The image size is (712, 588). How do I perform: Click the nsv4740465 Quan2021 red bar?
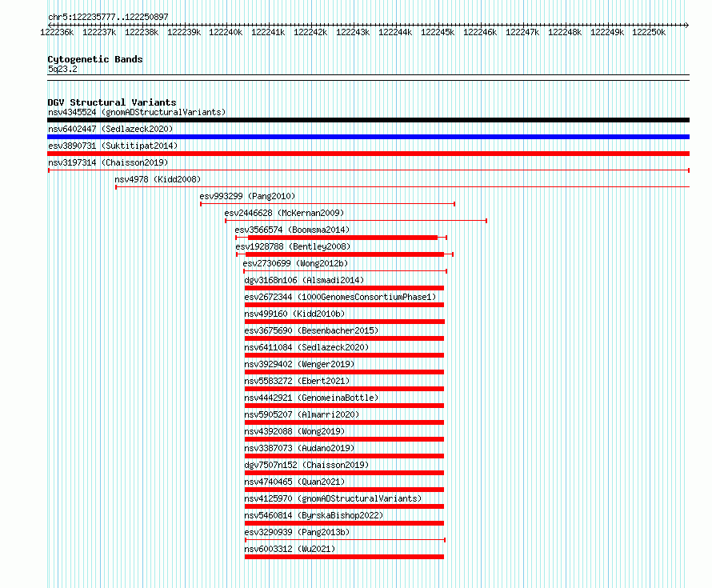point(344,490)
